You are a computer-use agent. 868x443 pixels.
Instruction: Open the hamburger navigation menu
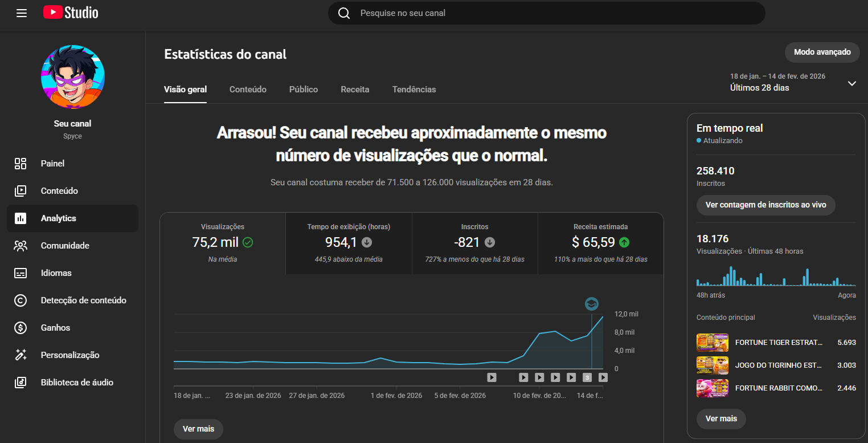pyautogui.click(x=22, y=13)
